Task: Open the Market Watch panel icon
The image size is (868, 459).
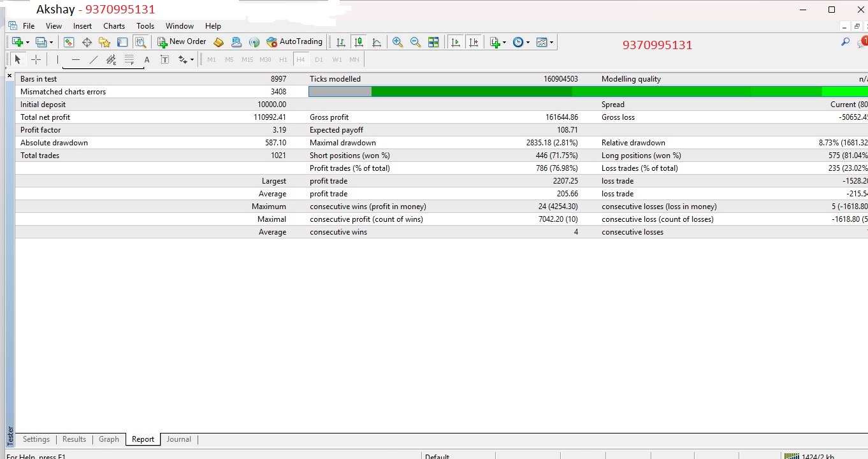Action: pos(69,42)
